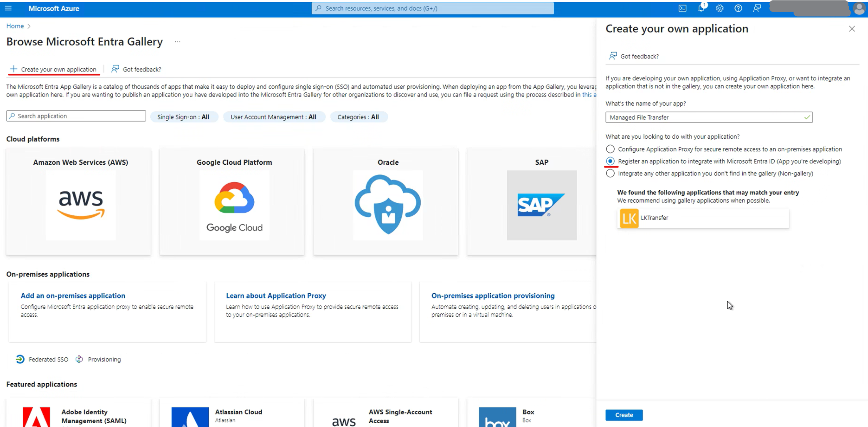Open the User Account Management filter
This screenshot has width=868, height=427.
coord(273,117)
